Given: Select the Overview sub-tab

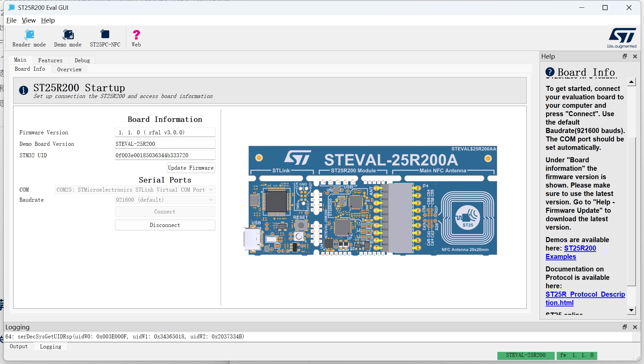Looking at the screenshot, I should click(x=69, y=69).
